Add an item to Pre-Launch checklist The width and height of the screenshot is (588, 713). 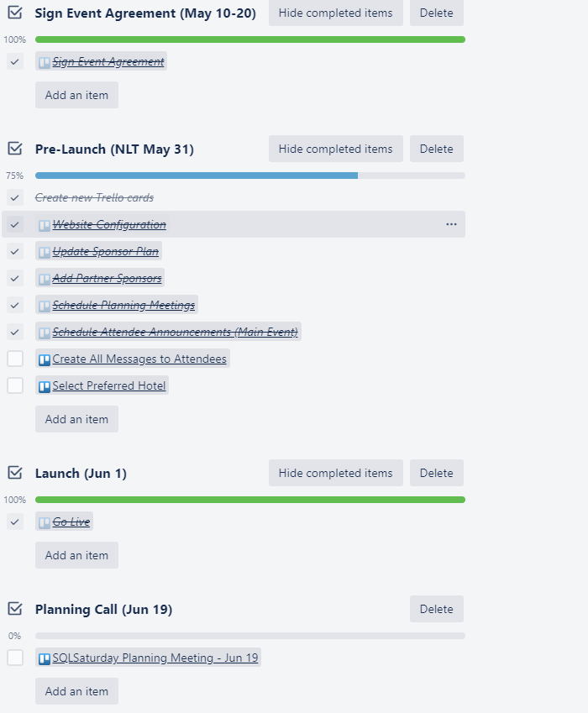76,419
